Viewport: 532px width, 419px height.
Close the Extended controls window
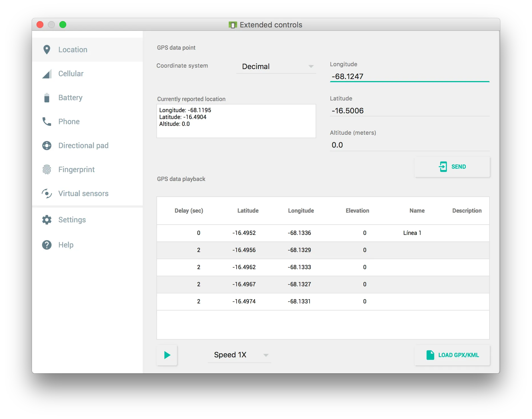(x=40, y=25)
